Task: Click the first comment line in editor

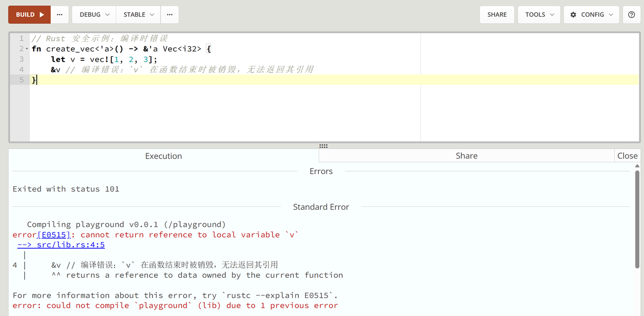Action: pos(99,39)
